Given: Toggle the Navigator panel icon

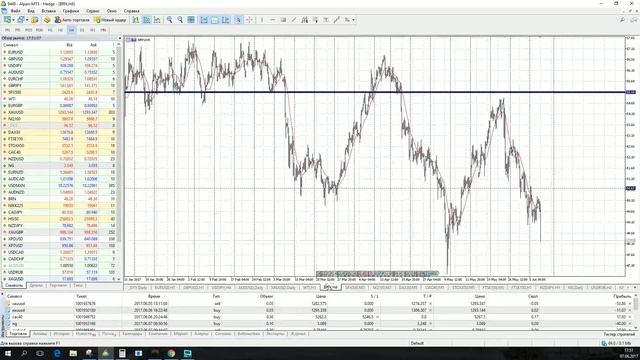Looking at the screenshot, I should pyautogui.click(x=47, y=20).
